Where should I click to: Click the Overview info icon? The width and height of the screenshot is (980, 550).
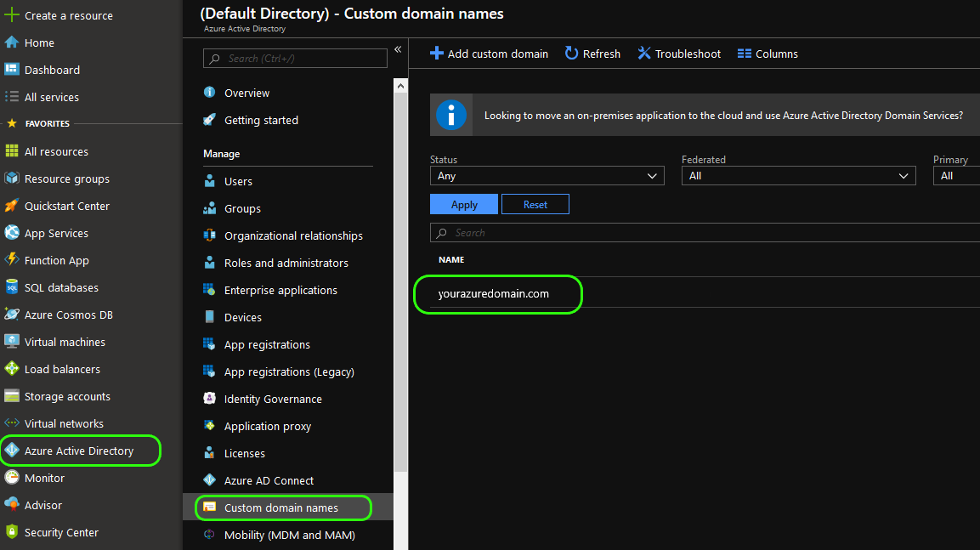pos(209,93)
